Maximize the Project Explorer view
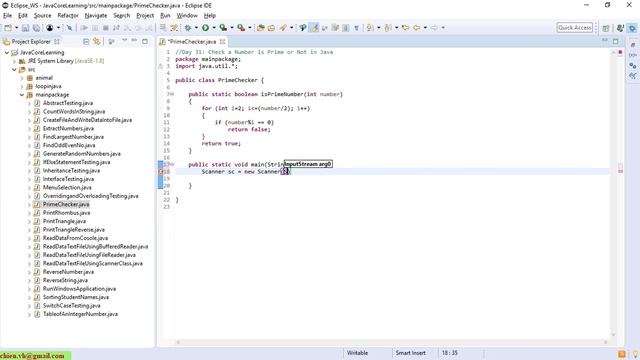 (145, 41)
